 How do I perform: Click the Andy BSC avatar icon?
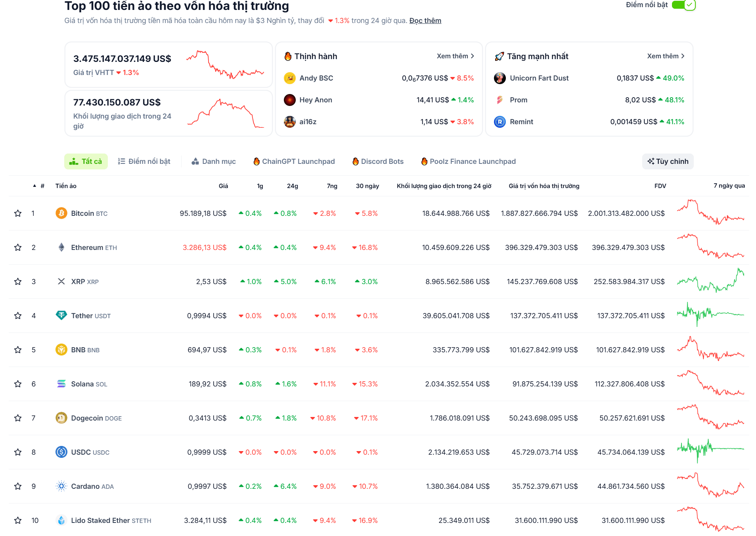[290, 78]
